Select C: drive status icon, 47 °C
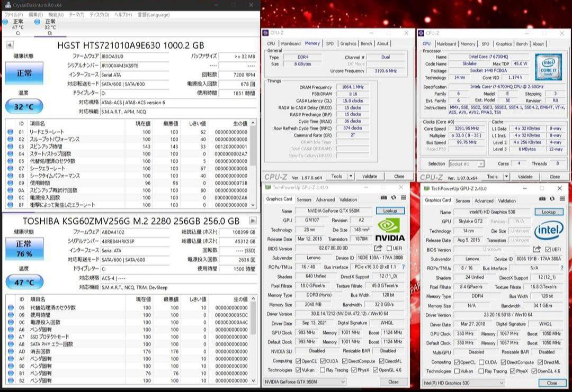The image size is (572, 392). click(5, 22)
